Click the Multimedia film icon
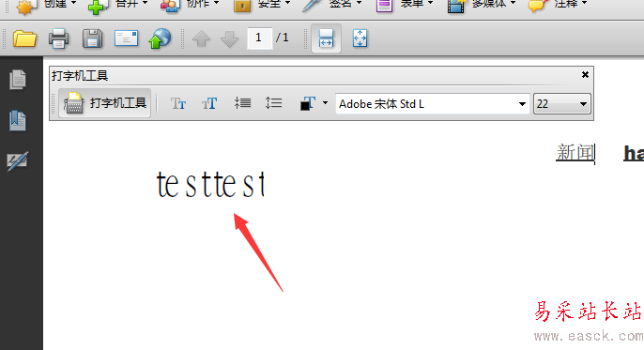This screenshot has height=350, width=644. click(456, 6)
